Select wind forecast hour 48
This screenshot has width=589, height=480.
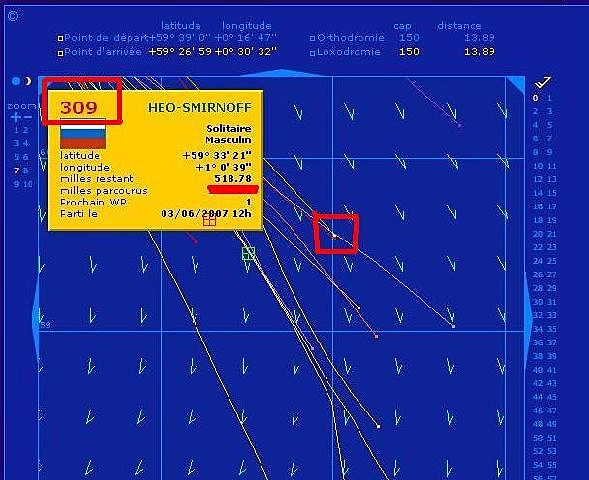pyautogui.click(x=538, y=424)
